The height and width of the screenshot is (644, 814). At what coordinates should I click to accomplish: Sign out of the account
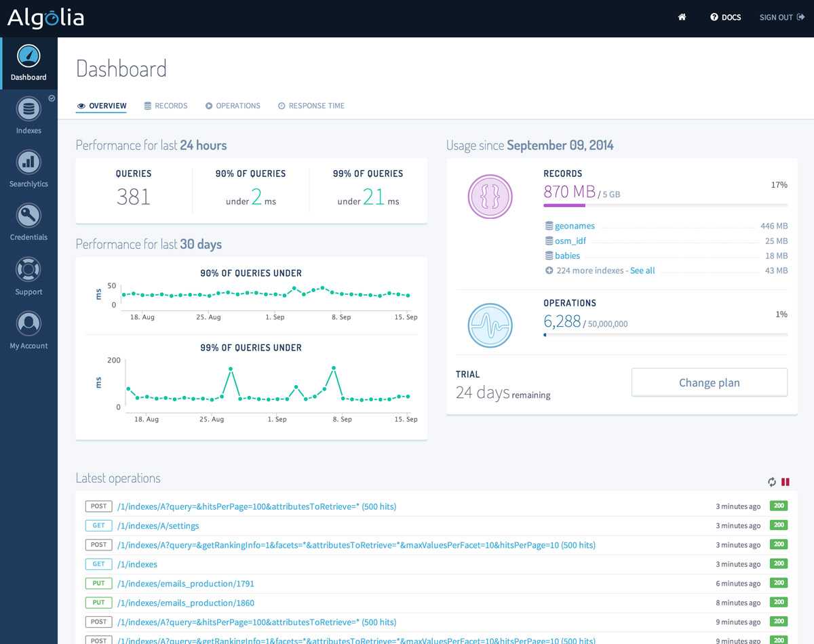coord(781,18)
